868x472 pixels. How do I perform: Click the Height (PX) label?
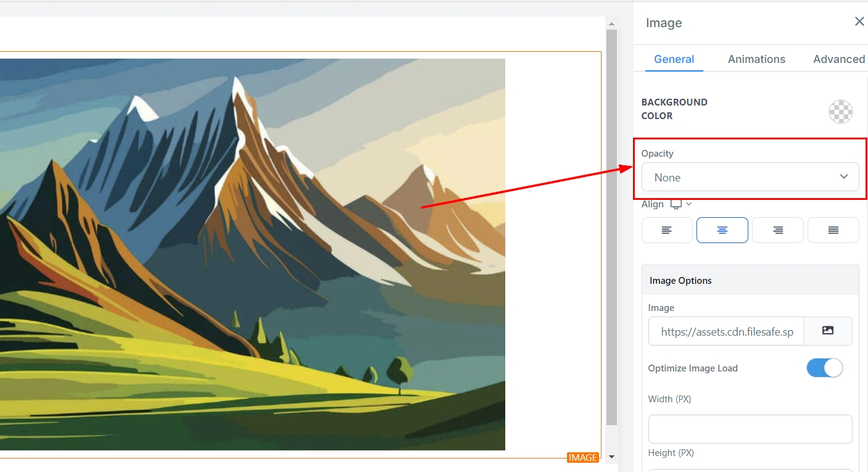click(x=671, y=453)
